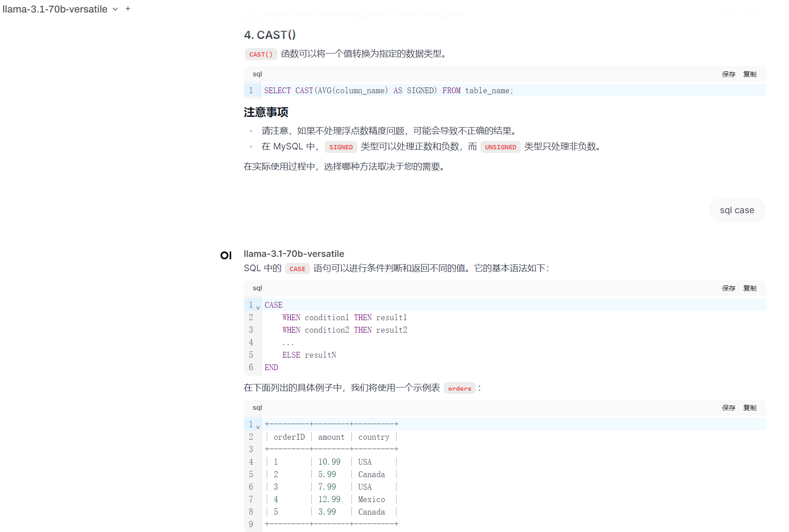Image resolution: width=789 pixels, height=532 pixels.
Task: Click the CASE inline code badge
Action: 297,268
